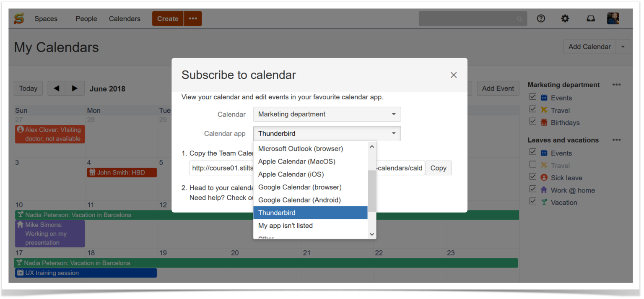Click the Add Event button
The height and width of the screenshot is (299, 644).
pyautogui.click(x=498, y=88)
